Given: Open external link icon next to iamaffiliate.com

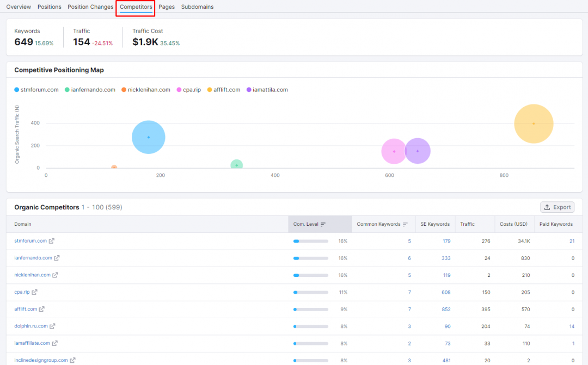Looking at the screenshot, I should tap(54, 343).
